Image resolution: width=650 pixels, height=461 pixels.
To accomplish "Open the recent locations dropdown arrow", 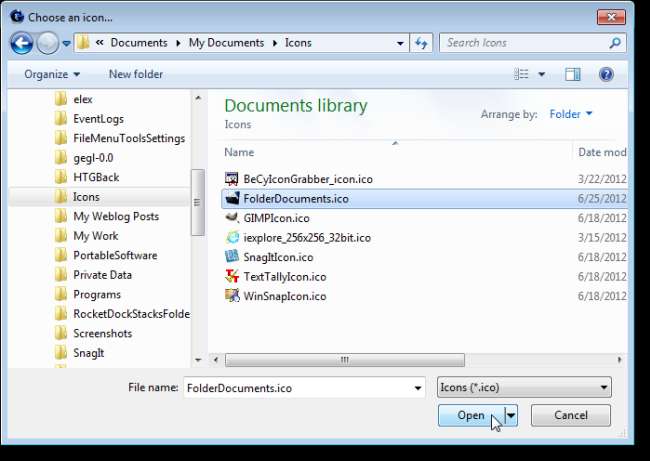I will pos(66,43).
